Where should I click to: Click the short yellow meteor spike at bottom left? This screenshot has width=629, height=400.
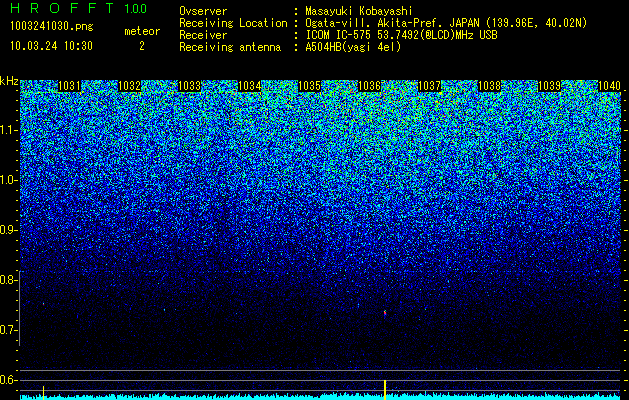[43, 392]
